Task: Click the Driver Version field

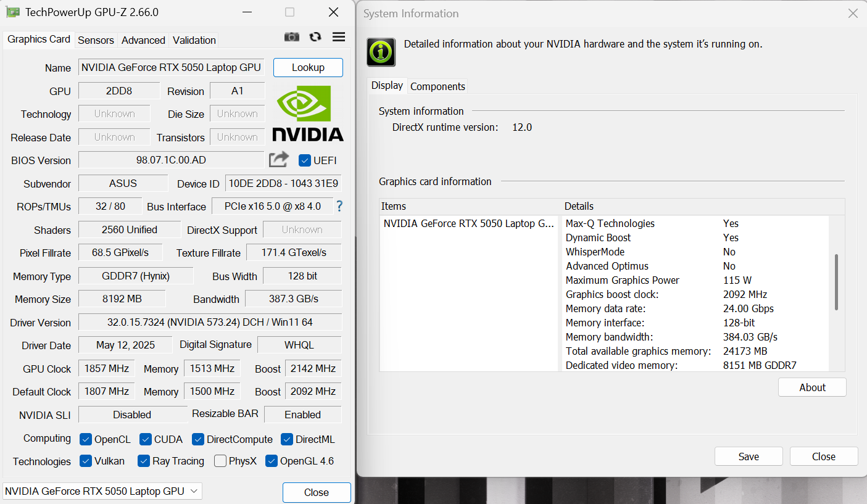Action: (209, 322)
